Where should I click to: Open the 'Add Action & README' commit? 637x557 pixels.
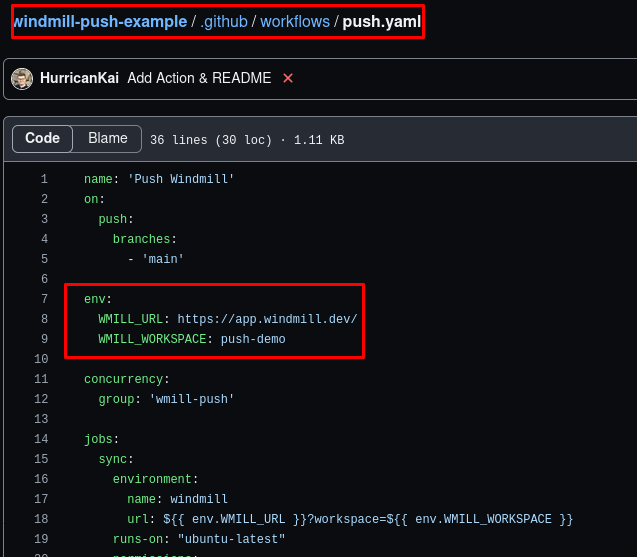[199, 78]
